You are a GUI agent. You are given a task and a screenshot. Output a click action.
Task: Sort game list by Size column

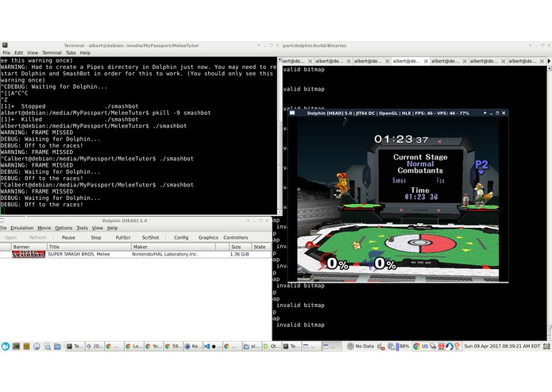pyautogui.click(x=240, y=247)
